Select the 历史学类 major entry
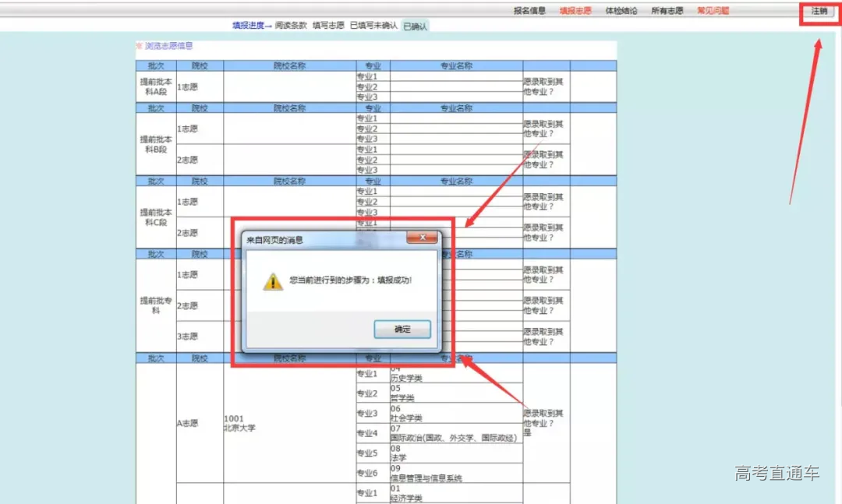842x504 pixels. (406, 378)
